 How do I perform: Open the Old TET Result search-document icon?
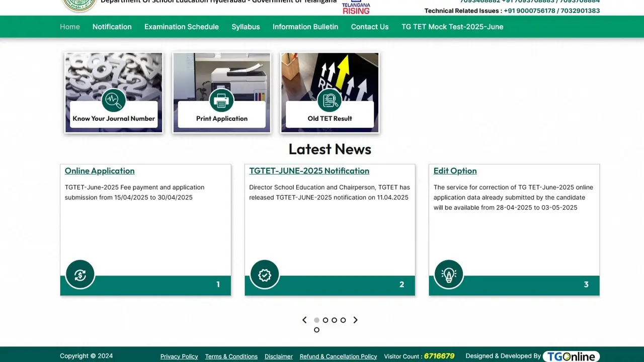point(330,100)
